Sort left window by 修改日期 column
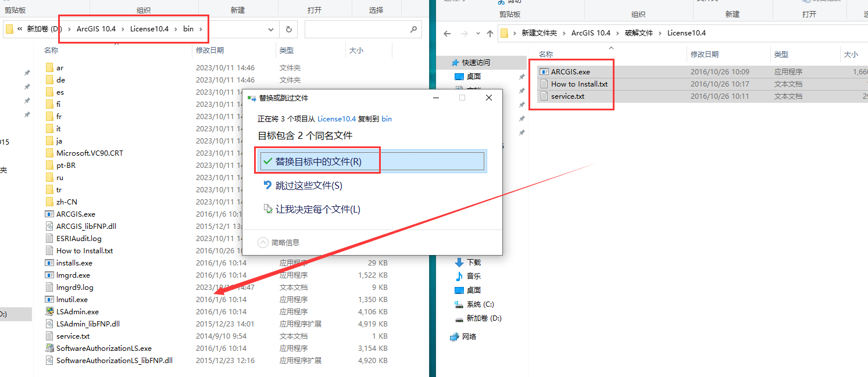This screenshot has height=377, width=868. point(210,51)
